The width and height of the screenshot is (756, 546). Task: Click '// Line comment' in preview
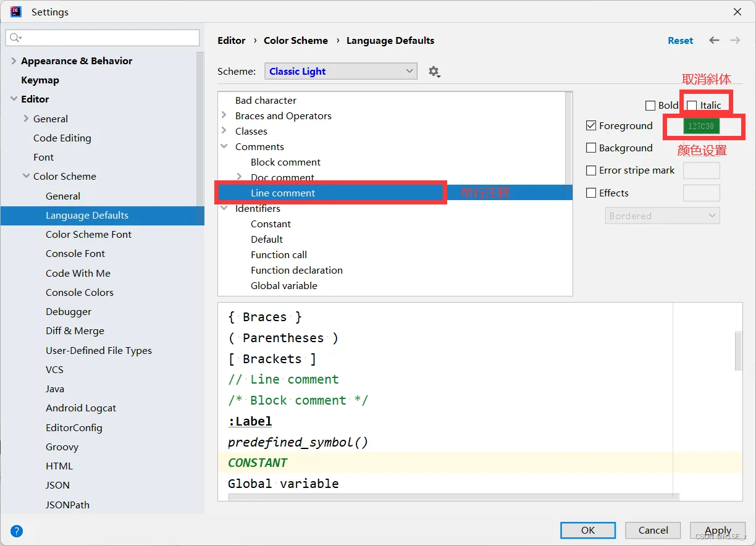pyautogui.click(x=283, y=379)
